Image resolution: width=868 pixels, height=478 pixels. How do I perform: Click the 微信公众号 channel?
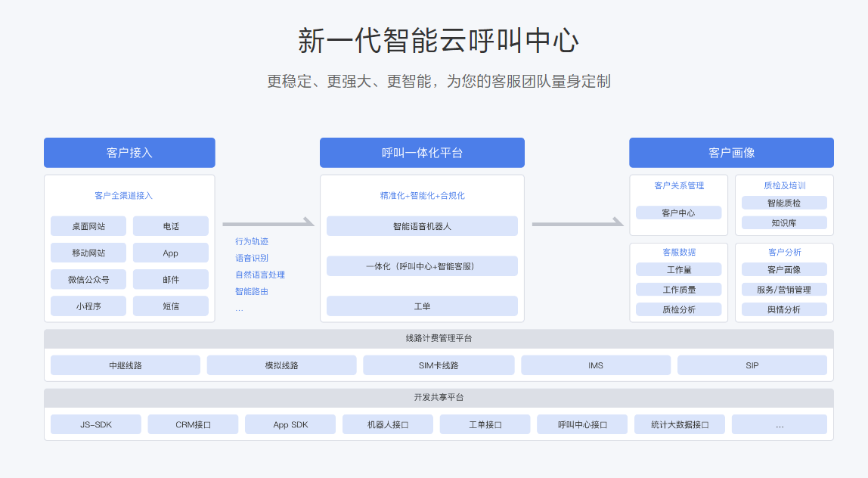88,279
